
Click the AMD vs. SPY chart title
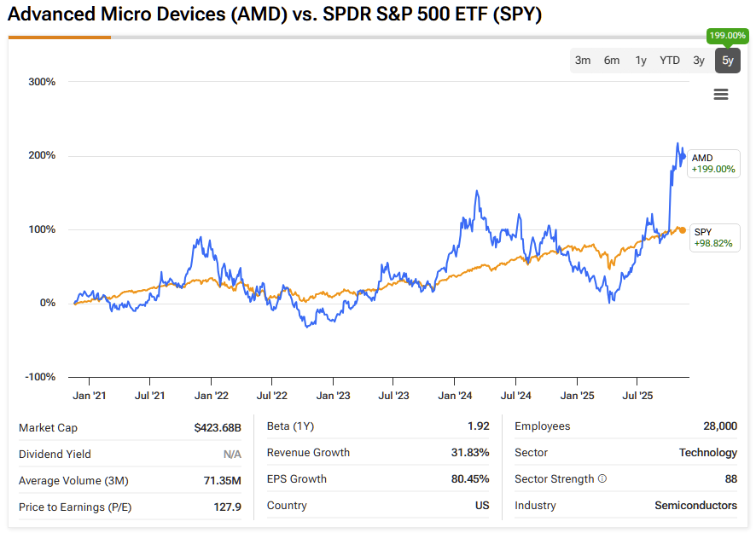tap(275, 15)
